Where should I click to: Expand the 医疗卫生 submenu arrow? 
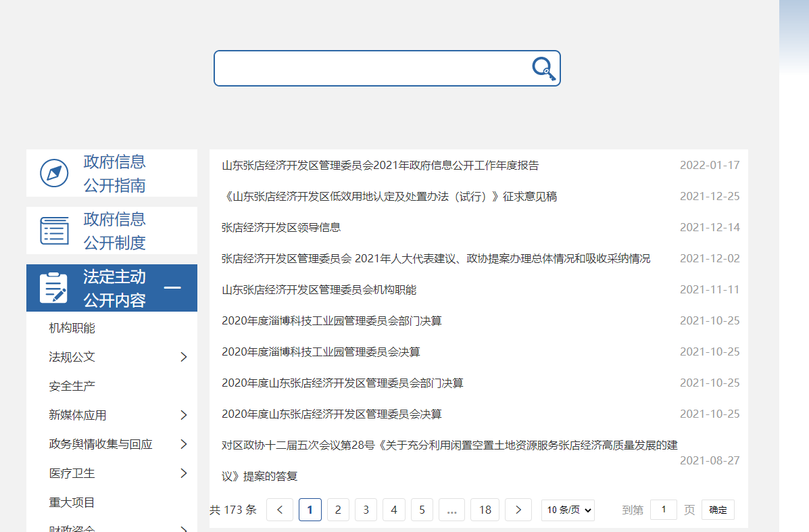pos(183,473)
